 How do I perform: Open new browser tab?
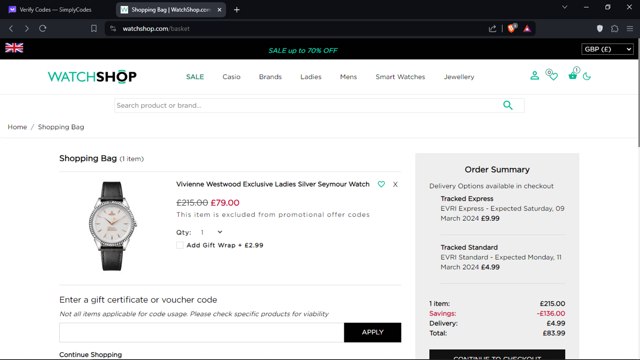pos(237,9)
